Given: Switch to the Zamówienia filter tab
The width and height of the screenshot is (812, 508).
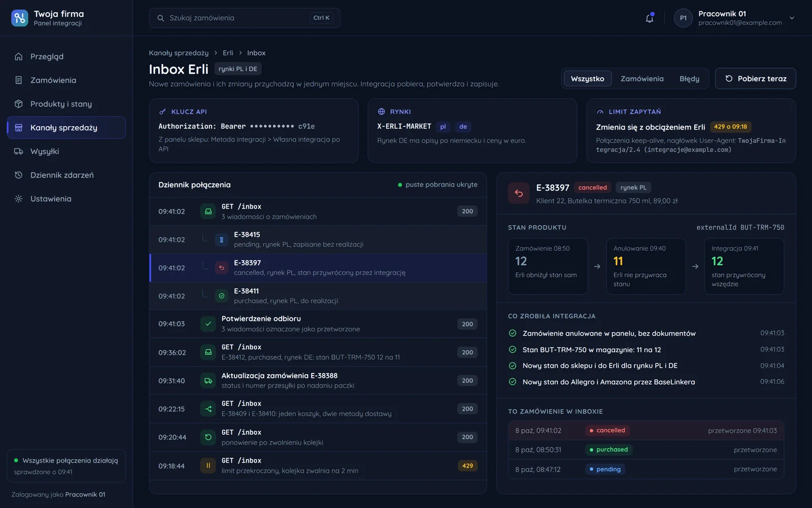Looking at the screenshot, I should (x=642, y=79).
